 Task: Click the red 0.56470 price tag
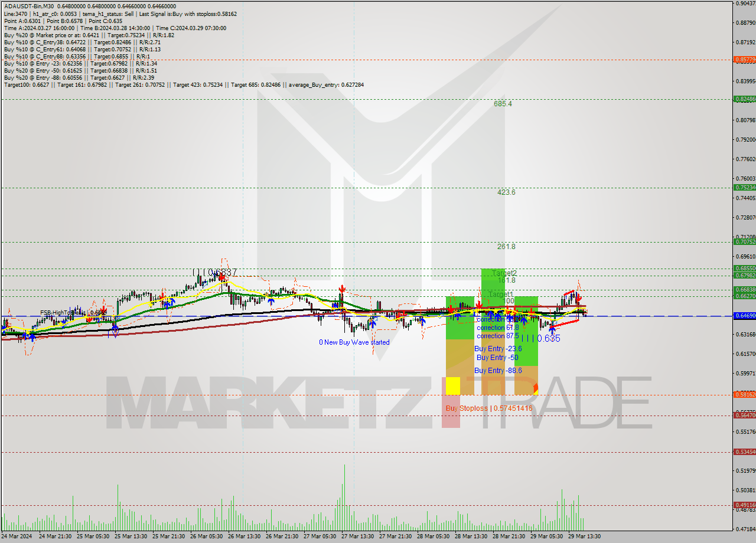click(x=744, y=416)
